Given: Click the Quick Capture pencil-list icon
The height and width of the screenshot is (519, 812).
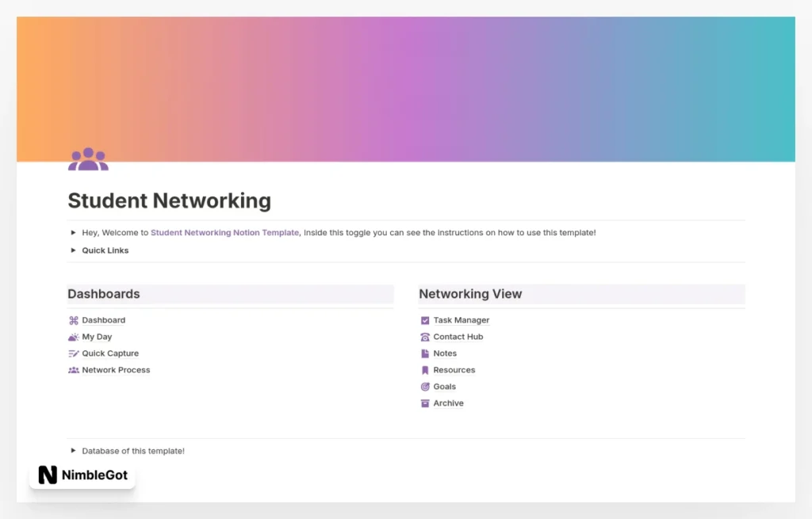Looking at the screenshot, I should click(74, 353).
